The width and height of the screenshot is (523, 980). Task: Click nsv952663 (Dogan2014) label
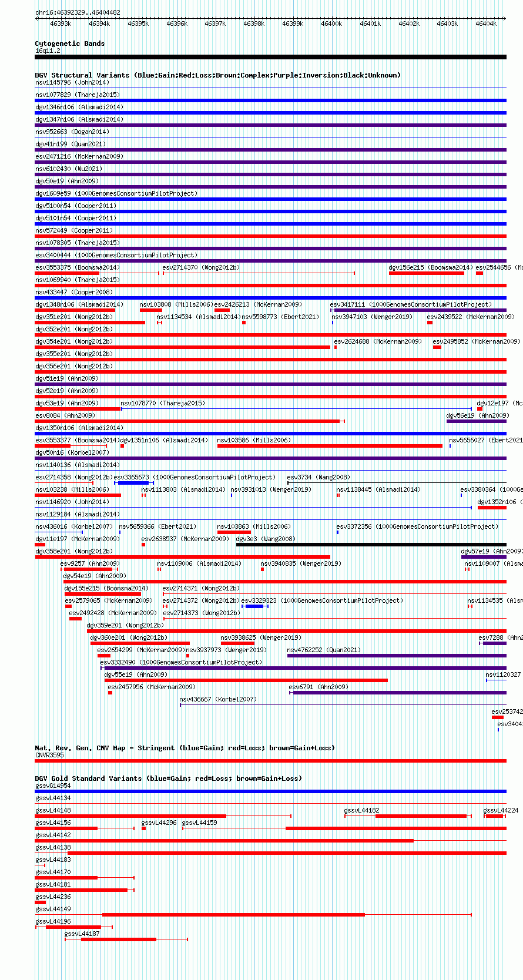click(72, 132)
